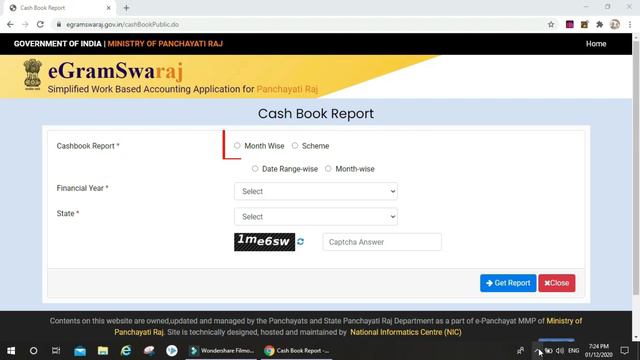Open the Windows Start menu
640x360 pixels.
pyautogui.click(x=11, y=351)
